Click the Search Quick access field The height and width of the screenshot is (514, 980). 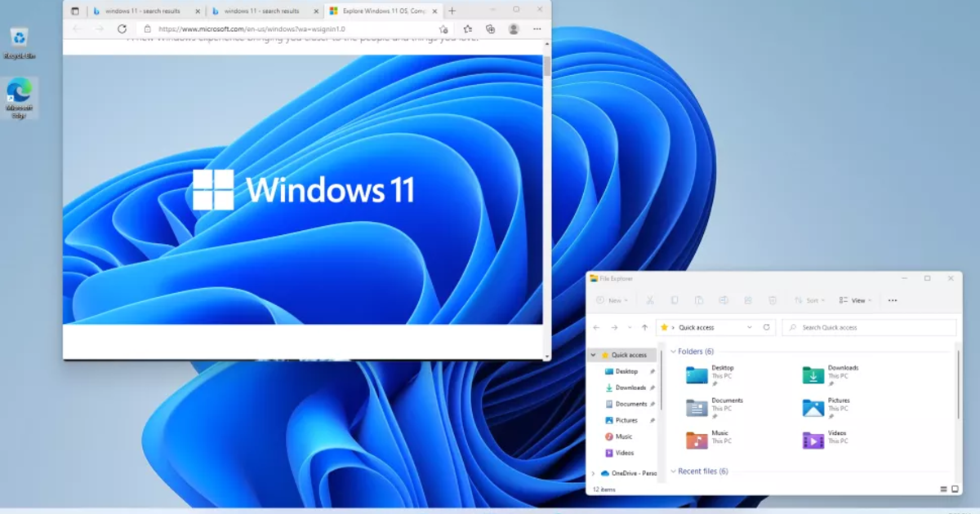[x=869, y=327]
